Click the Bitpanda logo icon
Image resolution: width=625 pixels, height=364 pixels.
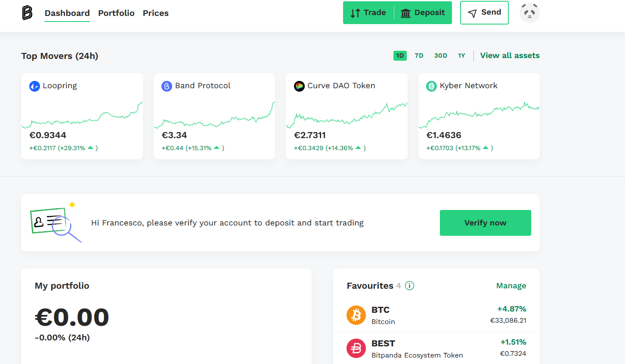click(x=27, y=13)
